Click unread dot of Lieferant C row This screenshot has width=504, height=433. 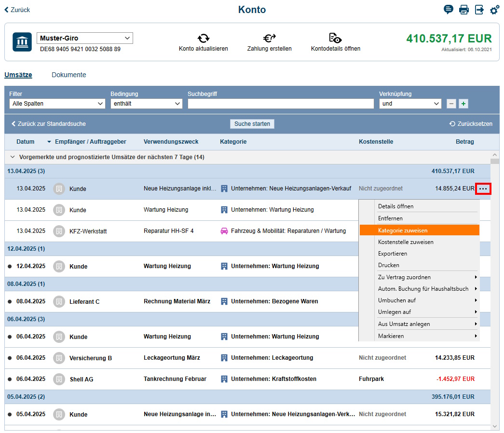(x=10, y=301)
